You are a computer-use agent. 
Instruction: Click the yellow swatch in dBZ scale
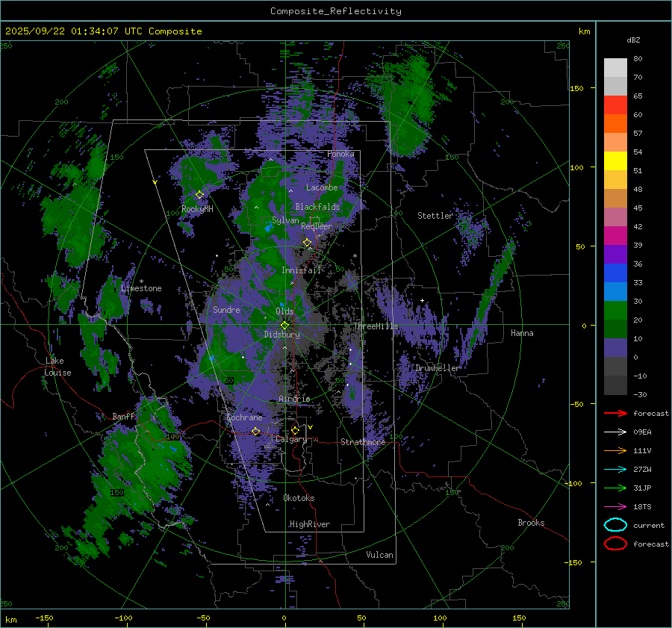coord(615,161)
